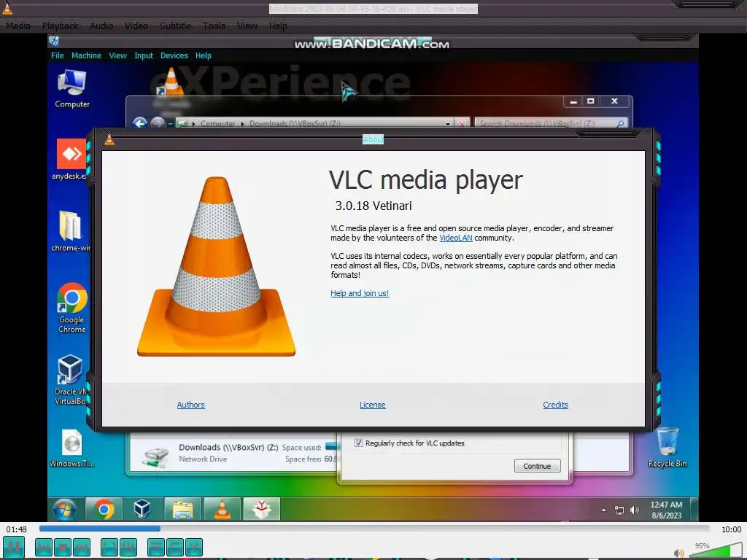Expand the Explorer address bar dropdown
This screenshot has width=747, height=560.
448,123
